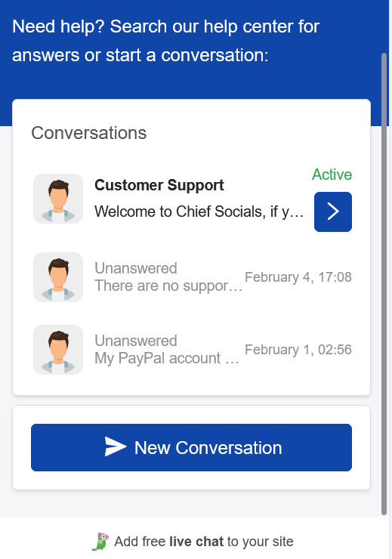Click the February 1, 02:56 timestamp
The image size is (392, 559).
click(x=298, y=350)
